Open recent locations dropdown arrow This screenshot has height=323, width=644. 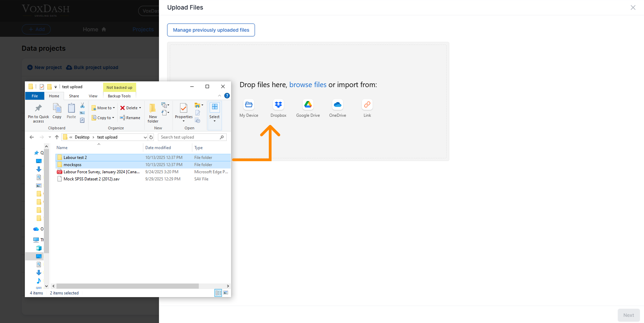click(50, 137)
